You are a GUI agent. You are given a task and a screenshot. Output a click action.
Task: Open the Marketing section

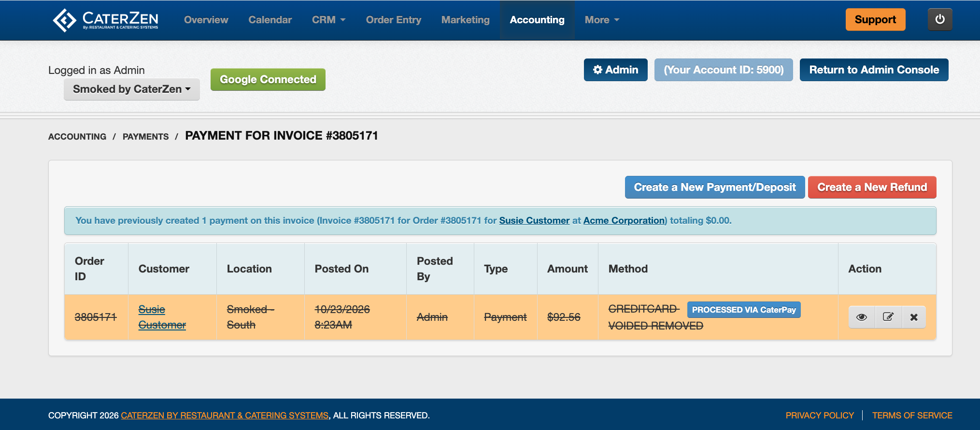tap(465, 20)
